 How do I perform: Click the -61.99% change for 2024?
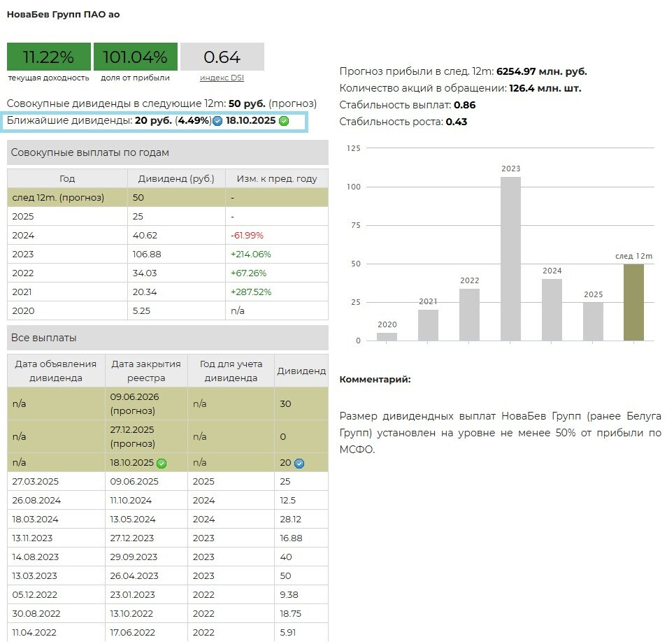(x=247, y=235)
